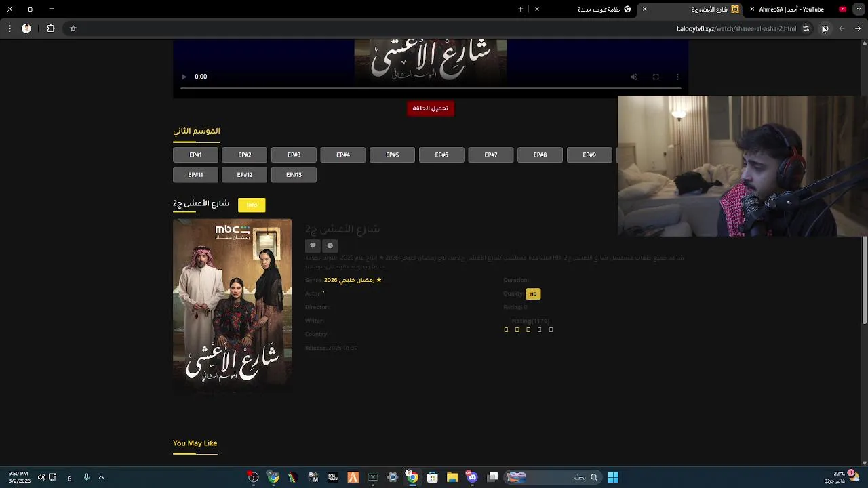This screenshot has width=868, height=488.
Task: Select episode EP#7
Action: (491, 155)
